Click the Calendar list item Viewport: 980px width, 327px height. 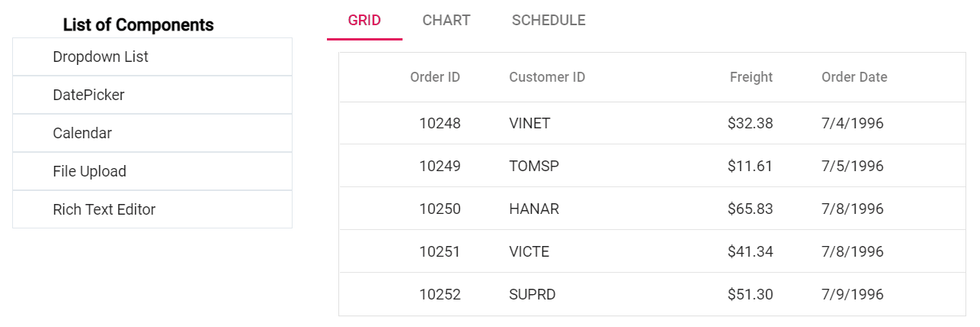tap(82, 134)
